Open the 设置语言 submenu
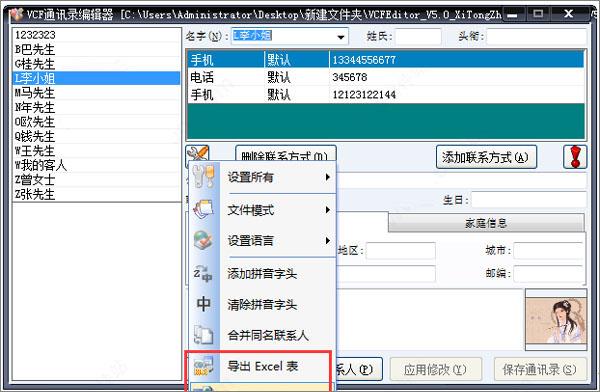This screenshot has width=600, height=392. (262, 241)
